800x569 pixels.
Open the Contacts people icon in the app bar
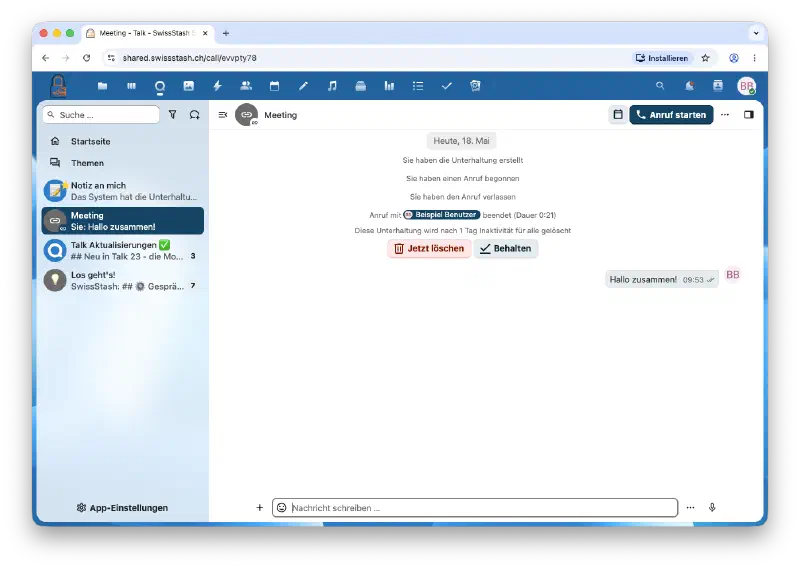(246, 86)
